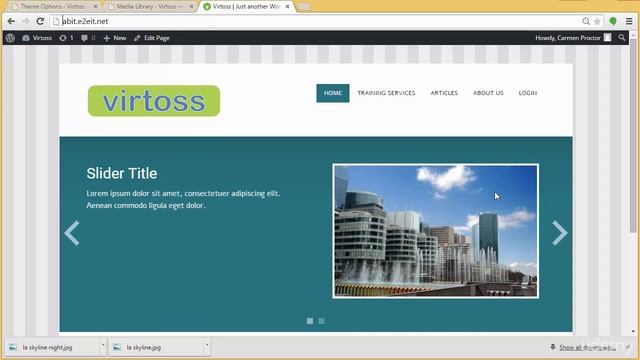640x360 pixels.
Task: Click the city skyline slider image
Action: point(436,231)
